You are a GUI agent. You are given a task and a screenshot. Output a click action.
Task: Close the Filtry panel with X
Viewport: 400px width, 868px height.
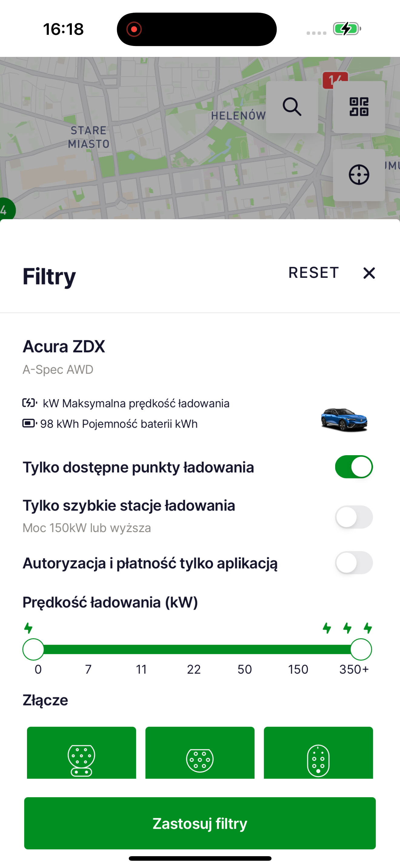point(369,273)
